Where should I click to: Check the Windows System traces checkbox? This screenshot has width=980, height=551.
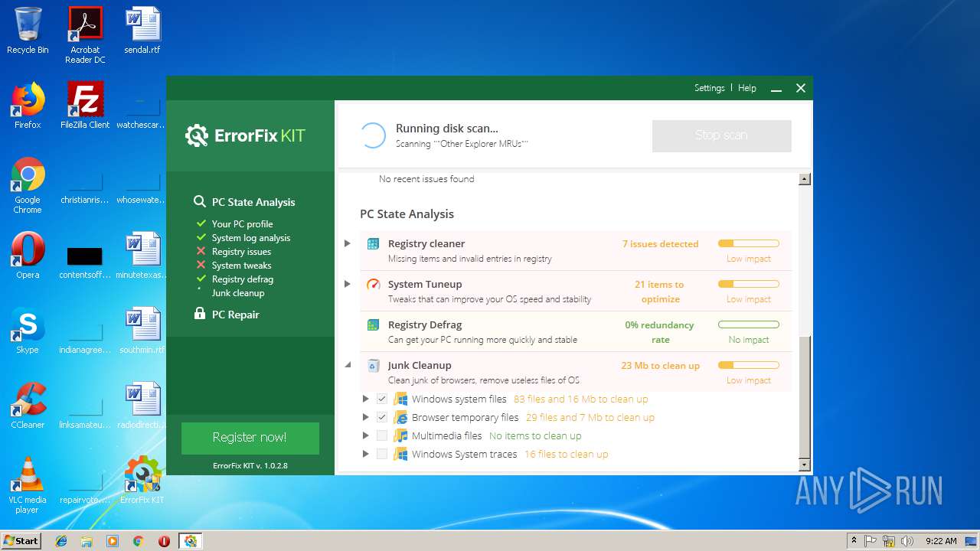pyautogui.click(x=381, y=454)
